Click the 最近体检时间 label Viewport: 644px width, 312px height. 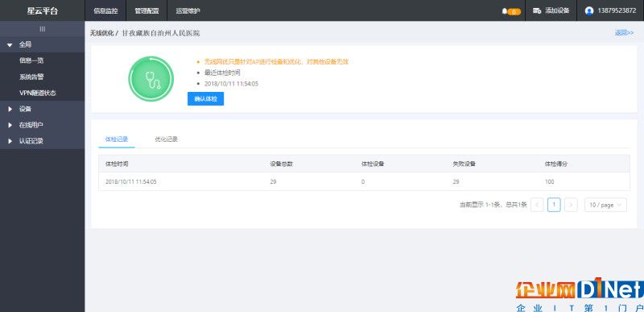(x=222, y=73)
